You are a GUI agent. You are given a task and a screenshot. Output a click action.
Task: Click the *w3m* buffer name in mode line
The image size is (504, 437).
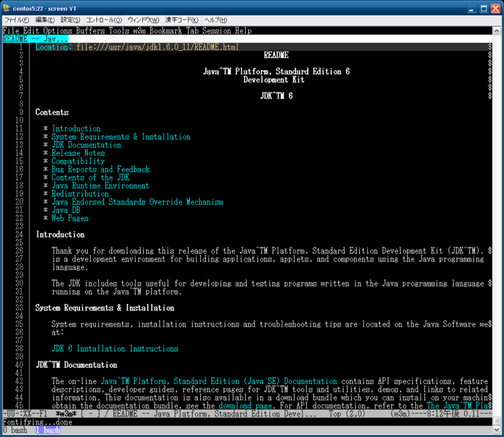[x=66, y=414]
